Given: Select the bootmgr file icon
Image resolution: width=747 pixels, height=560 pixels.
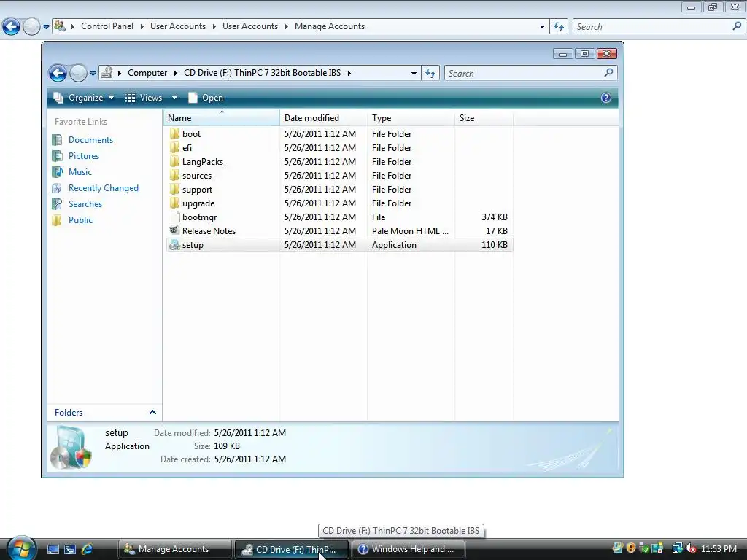Looking at the screenshot, I should point(174,217).
